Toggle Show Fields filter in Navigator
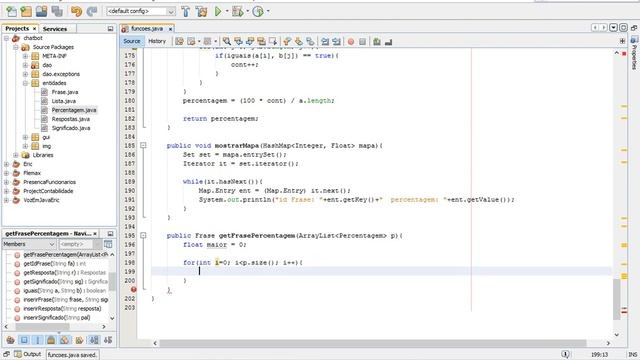Screen dimensions: 640x360 pyautogui.click(x=24, y=340)
